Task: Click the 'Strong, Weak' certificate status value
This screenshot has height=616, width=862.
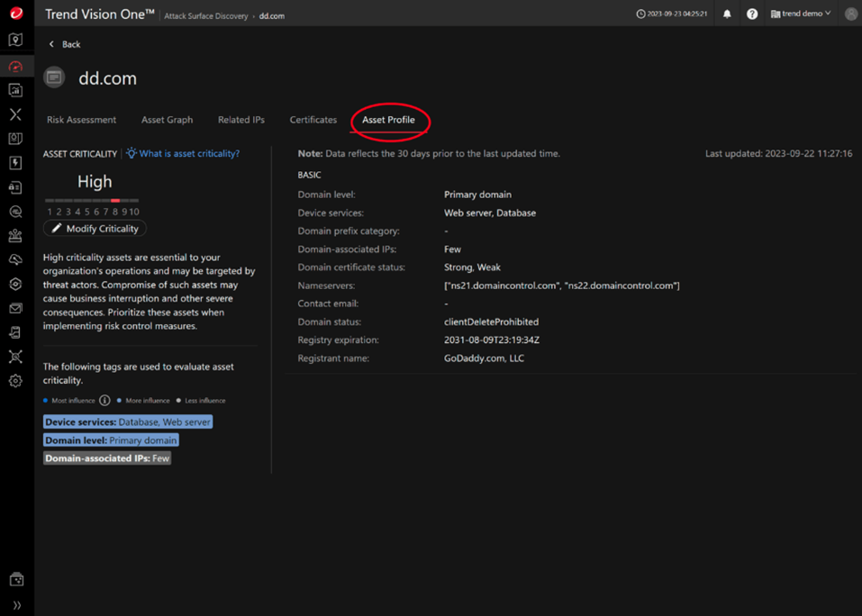Action: [x=472, y=267]
